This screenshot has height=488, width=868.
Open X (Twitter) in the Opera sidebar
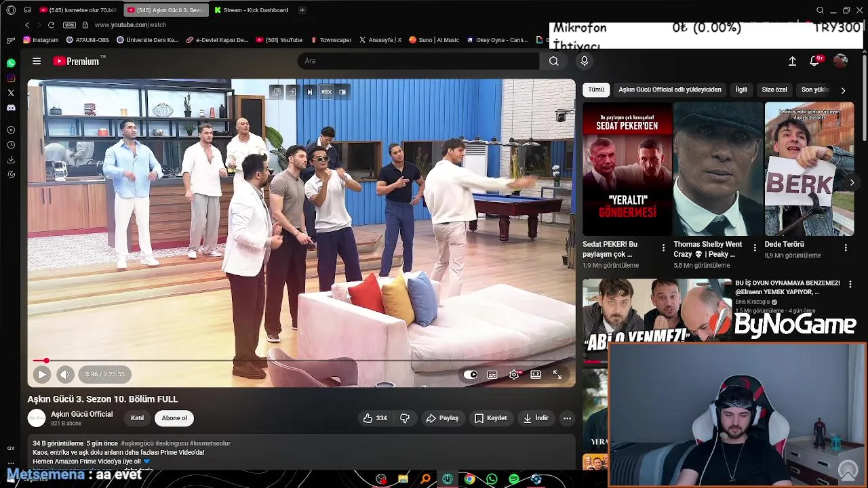tap(11, 93)
